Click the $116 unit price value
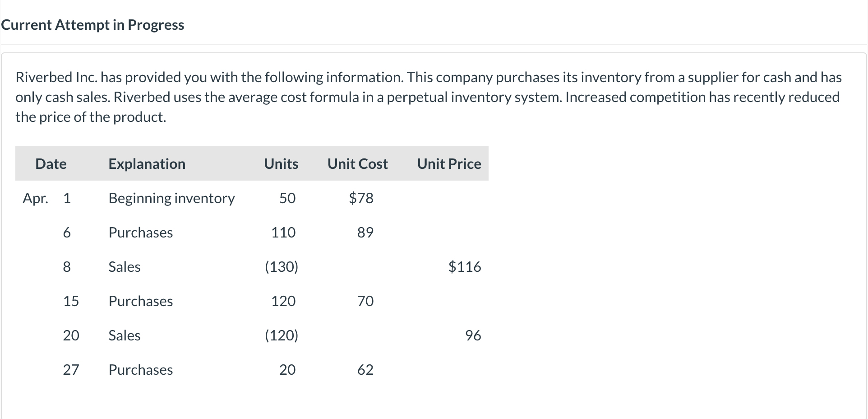868x419 pixels. click(x=465, y=267)
